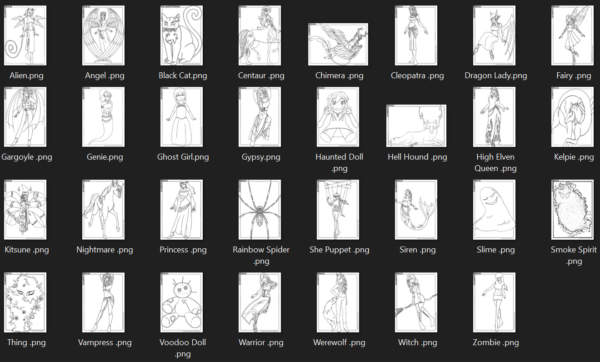
Task: Select the Witch .png thumbnail
Action: click(416, 302)
